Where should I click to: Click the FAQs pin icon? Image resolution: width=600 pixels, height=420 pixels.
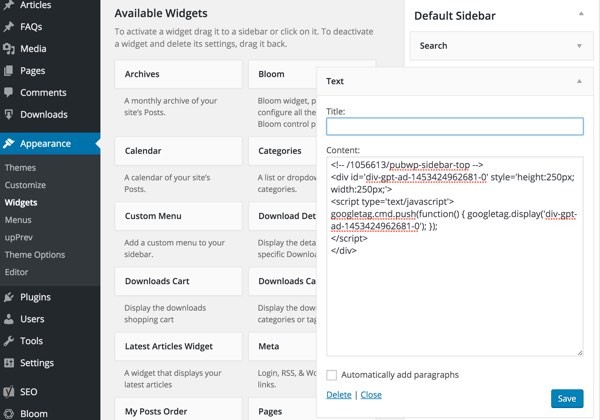click(x=8, y=27)
